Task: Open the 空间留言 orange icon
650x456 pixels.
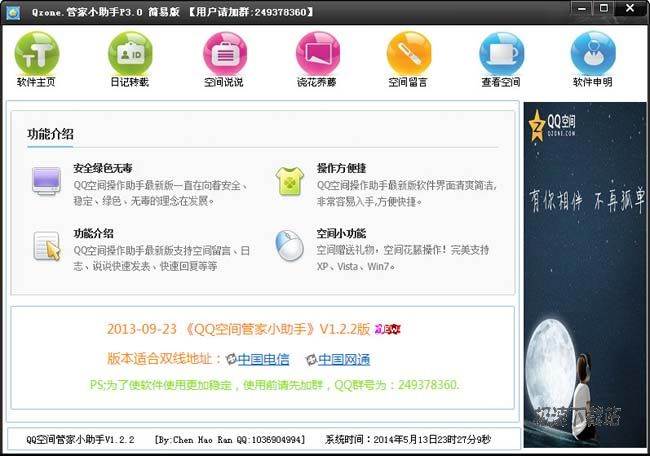Action: coord(409,54)
